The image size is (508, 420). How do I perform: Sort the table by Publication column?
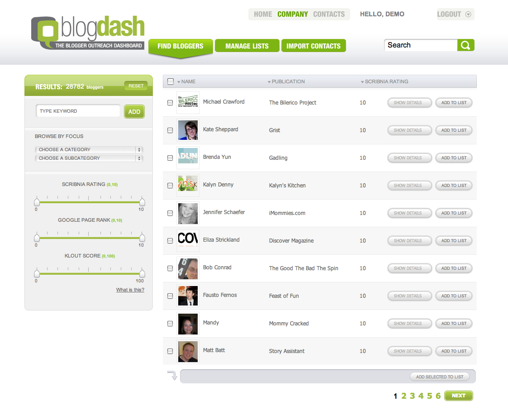286,81
